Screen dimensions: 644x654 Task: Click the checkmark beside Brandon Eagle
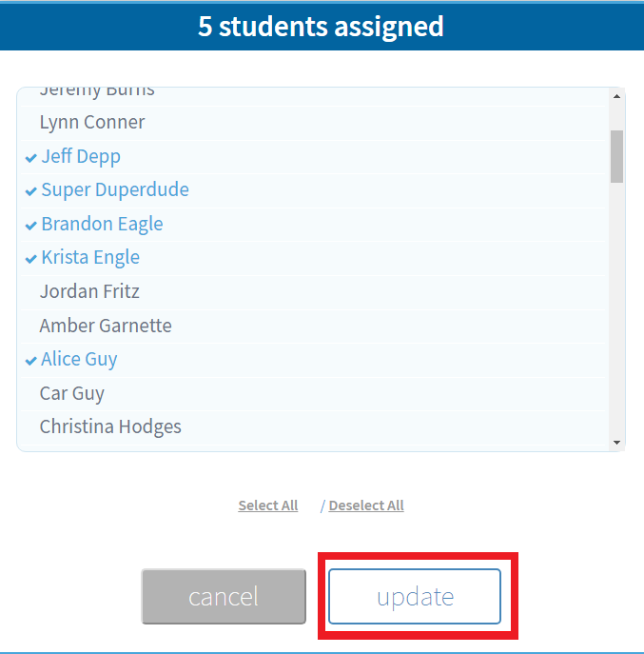click(31, 225)
